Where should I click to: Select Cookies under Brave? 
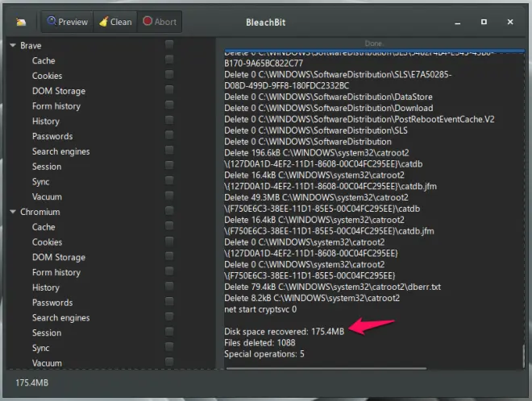(48, 76)
